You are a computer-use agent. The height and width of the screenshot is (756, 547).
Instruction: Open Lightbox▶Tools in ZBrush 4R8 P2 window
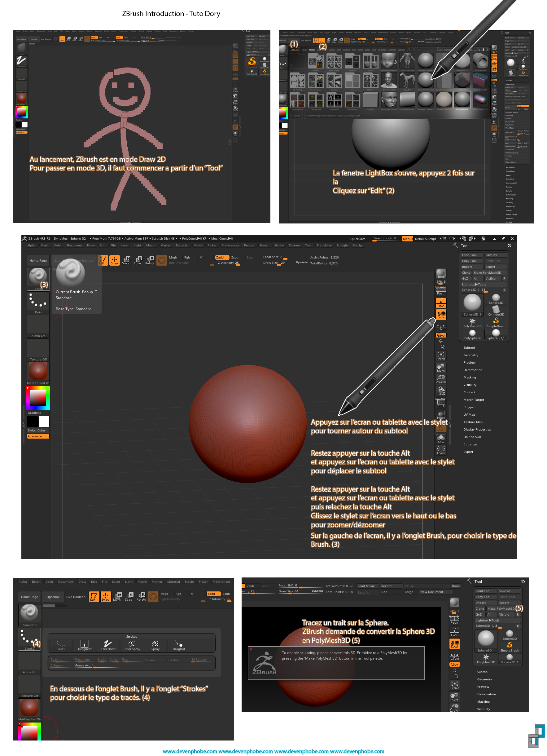(x=484, y=284)
